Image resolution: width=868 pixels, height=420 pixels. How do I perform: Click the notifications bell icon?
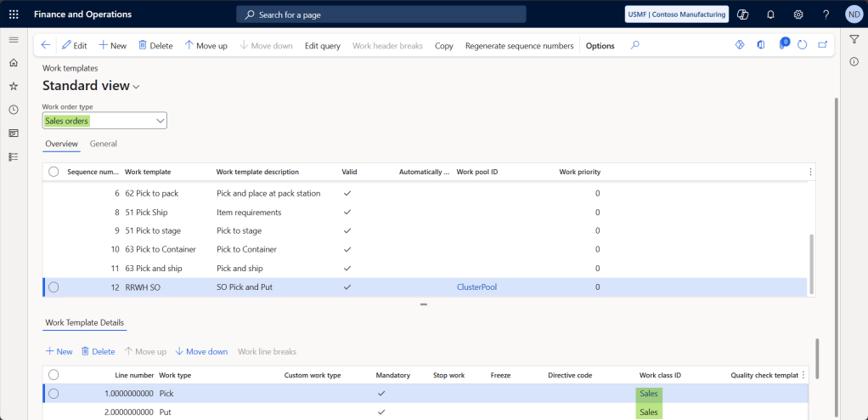[770, 14]
